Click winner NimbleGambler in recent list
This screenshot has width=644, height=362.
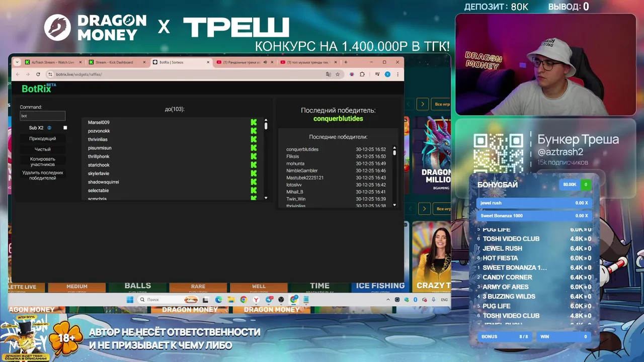pos(302,170)
